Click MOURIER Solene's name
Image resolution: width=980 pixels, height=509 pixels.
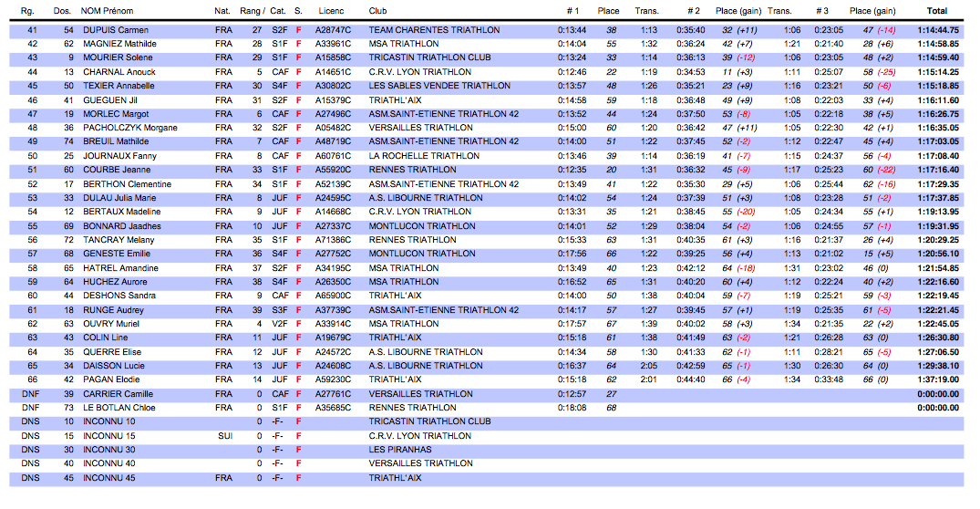tap(118, 57)
